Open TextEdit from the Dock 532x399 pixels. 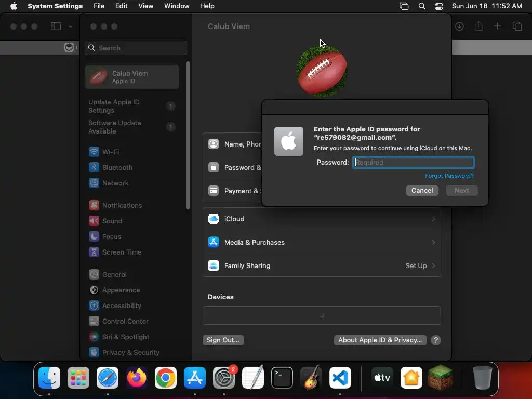[253, 378]
